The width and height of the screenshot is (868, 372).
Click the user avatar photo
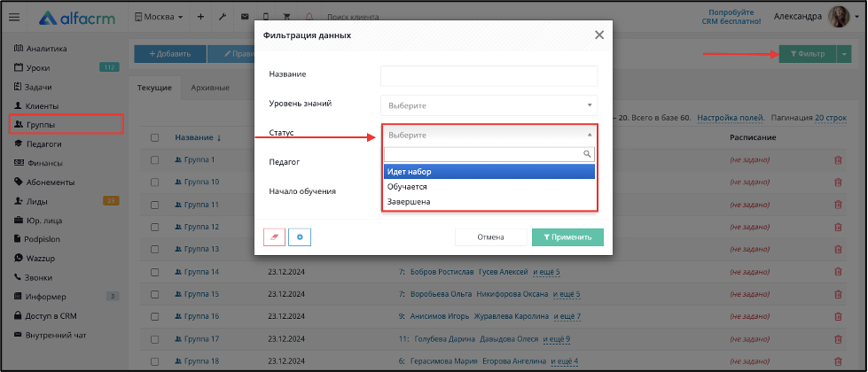click(838, 17)
